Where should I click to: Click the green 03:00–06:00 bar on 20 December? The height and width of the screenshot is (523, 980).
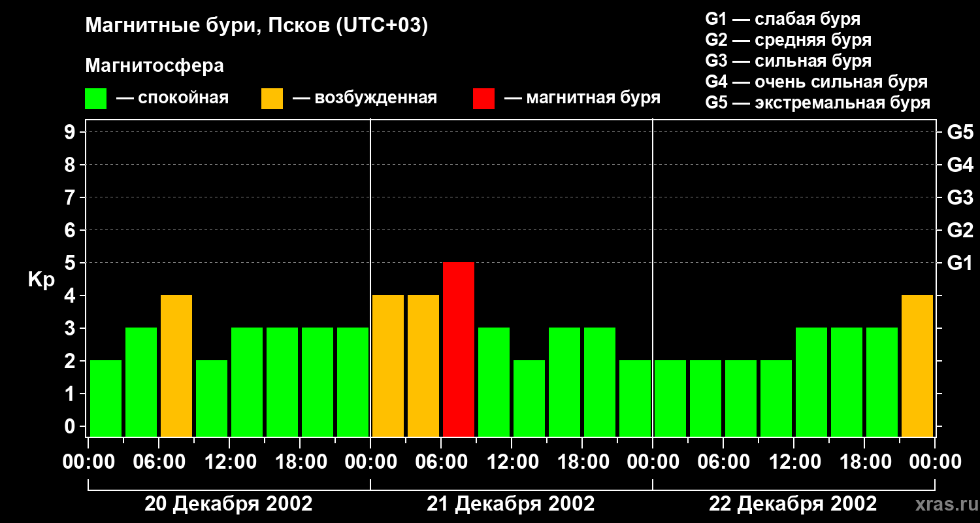141,382
